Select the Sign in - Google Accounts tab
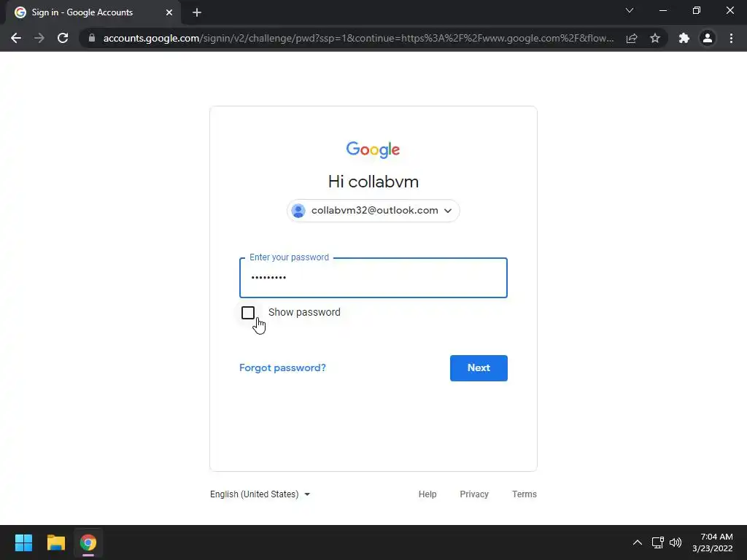This screenshot has height=560, width=747. click(x=93, y=12)
